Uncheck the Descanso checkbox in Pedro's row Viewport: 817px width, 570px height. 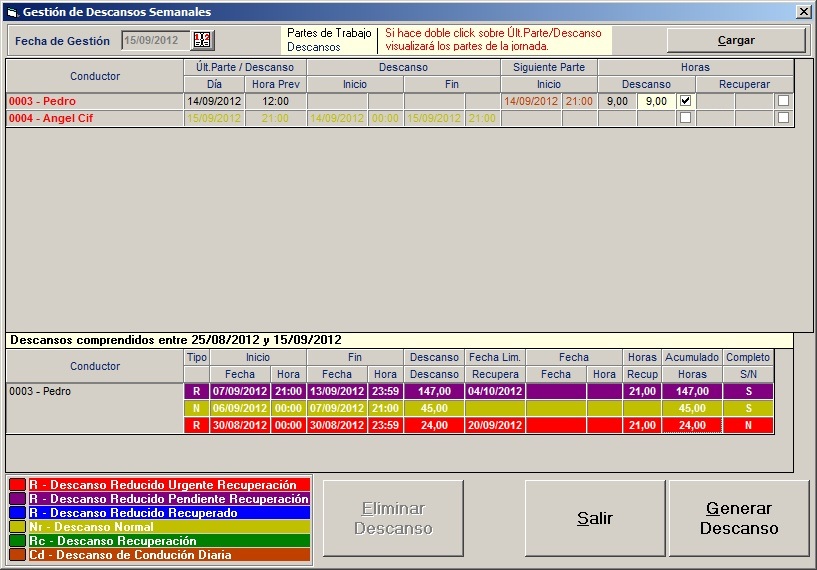[685, 101]
